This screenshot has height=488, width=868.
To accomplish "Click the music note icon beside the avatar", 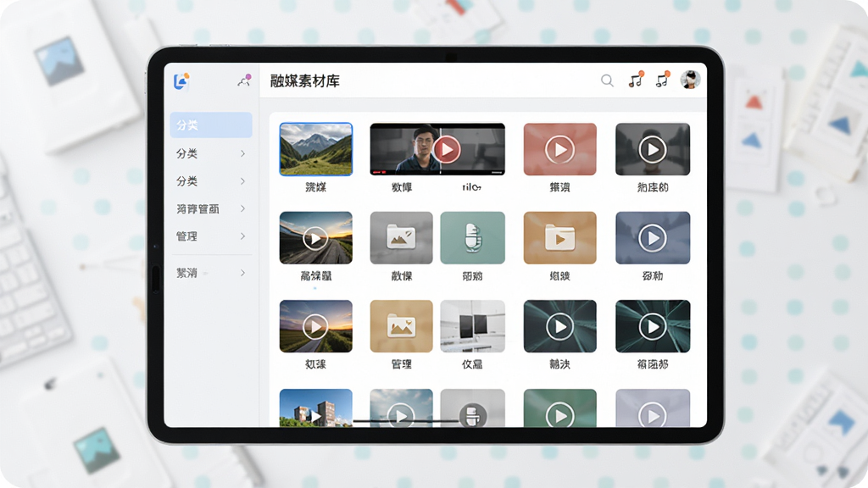I will [x=663, y=80].
